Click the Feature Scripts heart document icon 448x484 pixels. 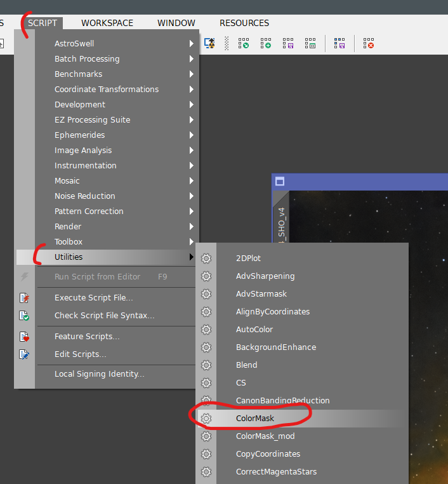click(x=24, y=337)
